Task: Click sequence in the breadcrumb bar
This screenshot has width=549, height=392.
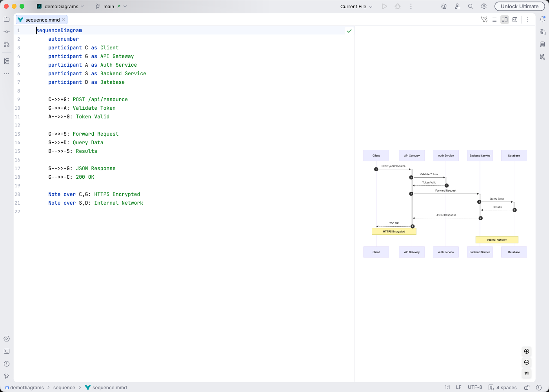Action: [64, 387]
